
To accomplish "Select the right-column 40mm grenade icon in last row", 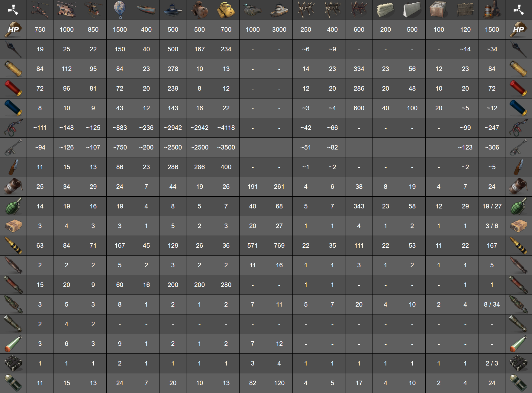I will click(x=518, y=383).
